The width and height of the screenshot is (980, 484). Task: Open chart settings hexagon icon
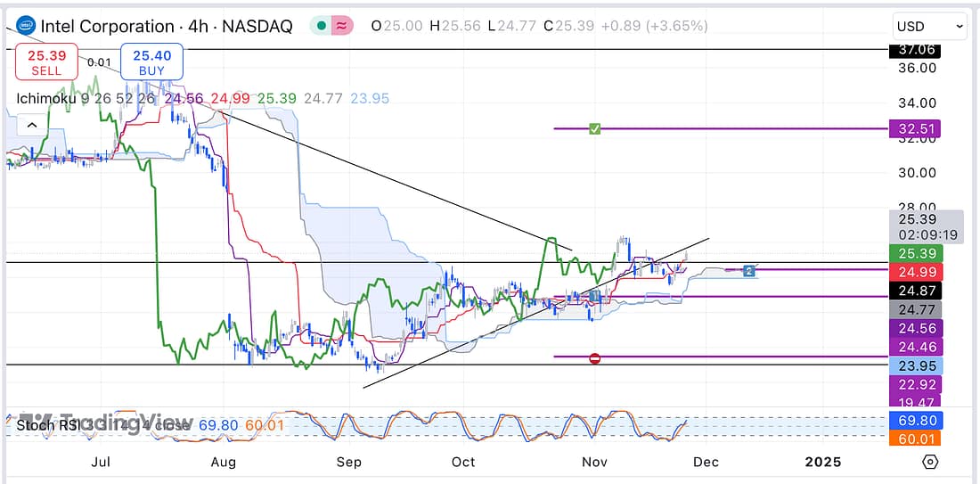pos(930,462)
